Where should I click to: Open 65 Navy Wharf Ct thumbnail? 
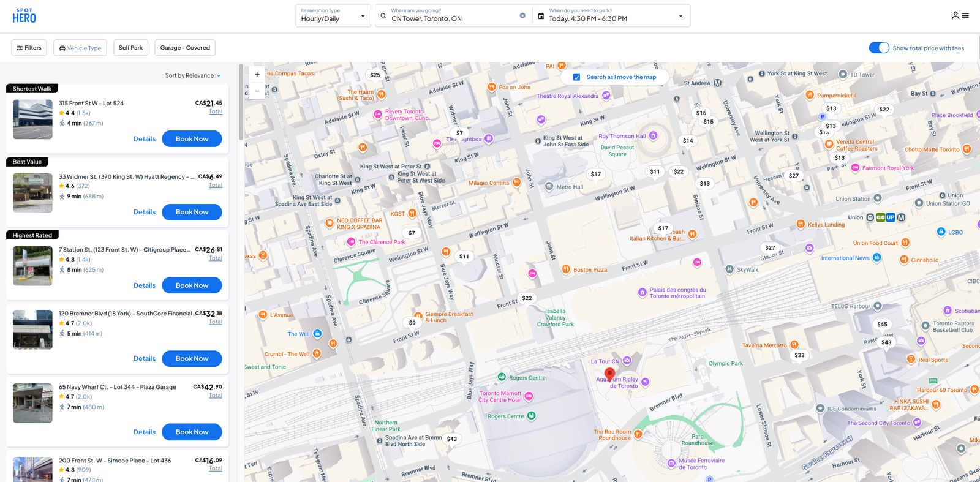[32, 403]
